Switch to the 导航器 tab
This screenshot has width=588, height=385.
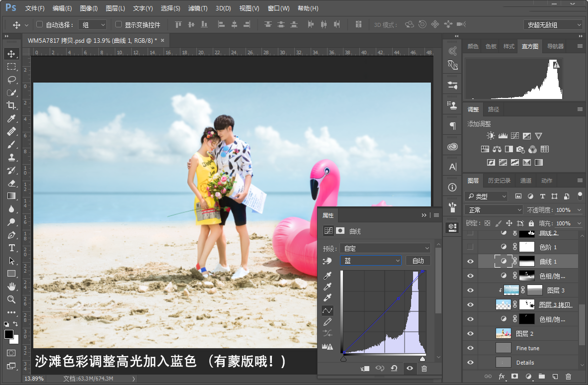click(x=555, y=46)
